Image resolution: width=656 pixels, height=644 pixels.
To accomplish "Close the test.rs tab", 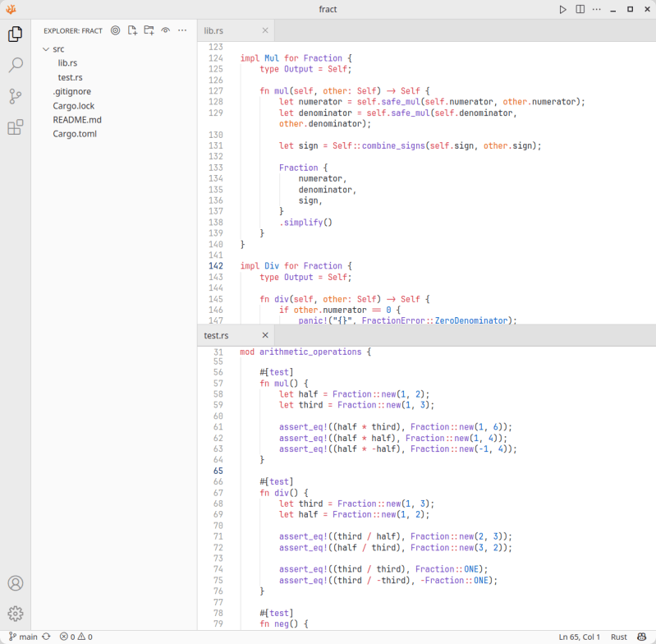I will pos(265,336).
